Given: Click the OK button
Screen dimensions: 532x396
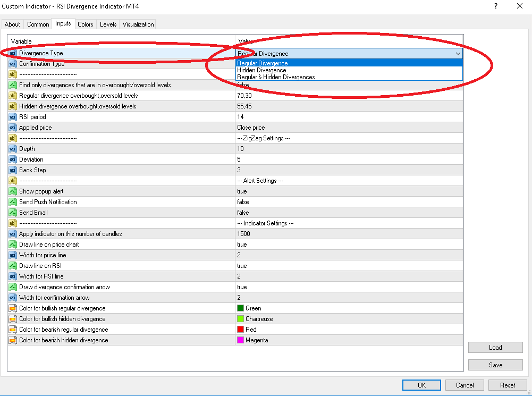Looking at the screenshot, I should (422, 385).
